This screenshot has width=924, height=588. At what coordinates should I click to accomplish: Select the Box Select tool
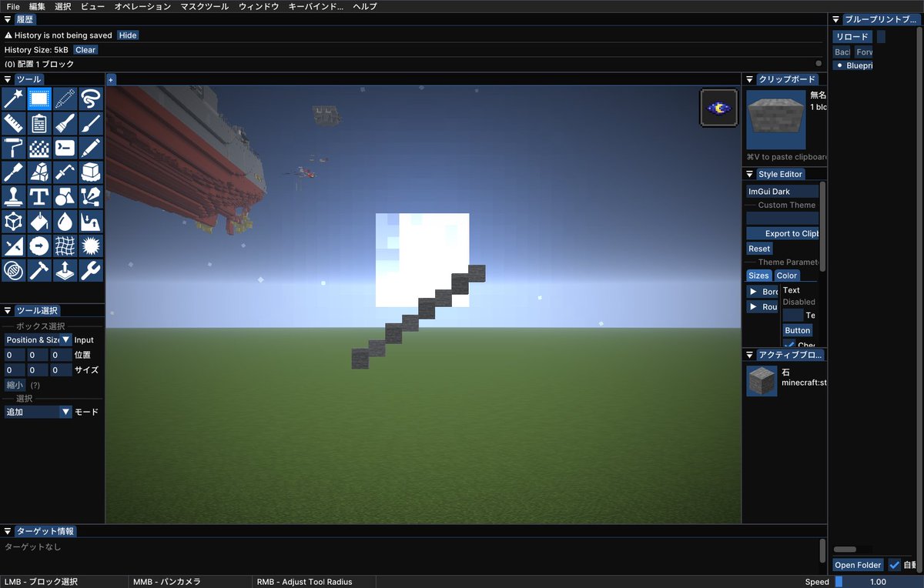point(39,99)
